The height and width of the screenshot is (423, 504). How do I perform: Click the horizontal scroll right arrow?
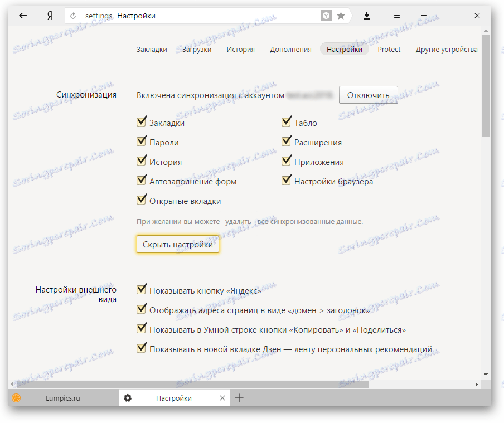477,384
